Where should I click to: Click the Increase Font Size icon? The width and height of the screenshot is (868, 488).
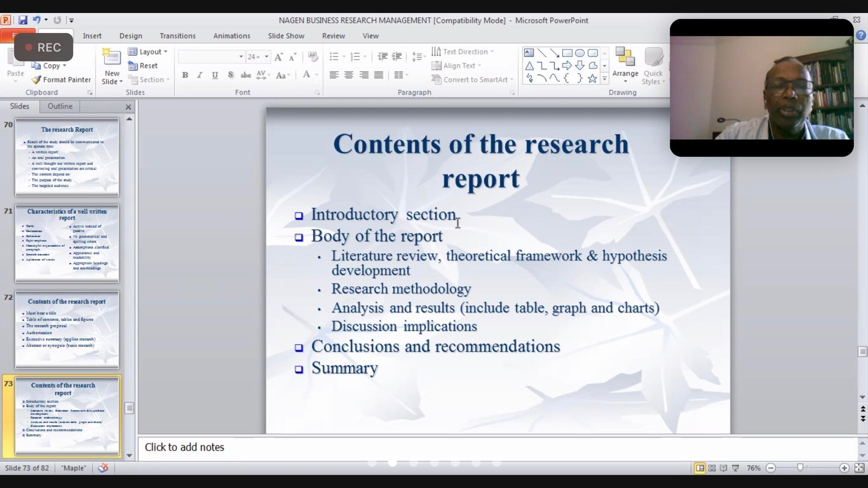point(278,57)
